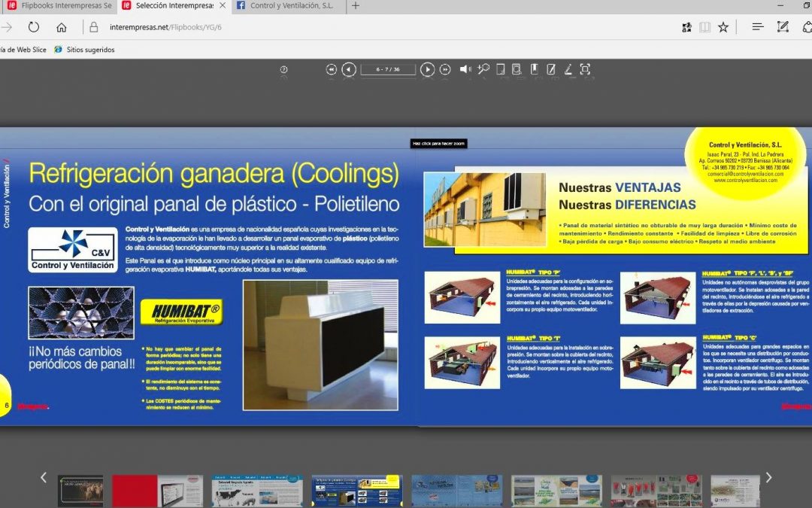Click the address bar URL

tap(165, 28)
